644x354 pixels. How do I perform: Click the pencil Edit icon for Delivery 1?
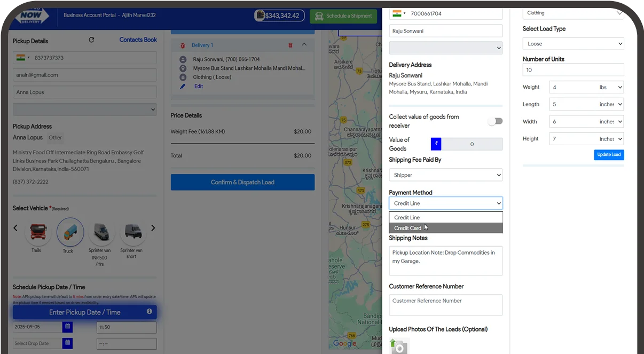click(x=183, y=86)
